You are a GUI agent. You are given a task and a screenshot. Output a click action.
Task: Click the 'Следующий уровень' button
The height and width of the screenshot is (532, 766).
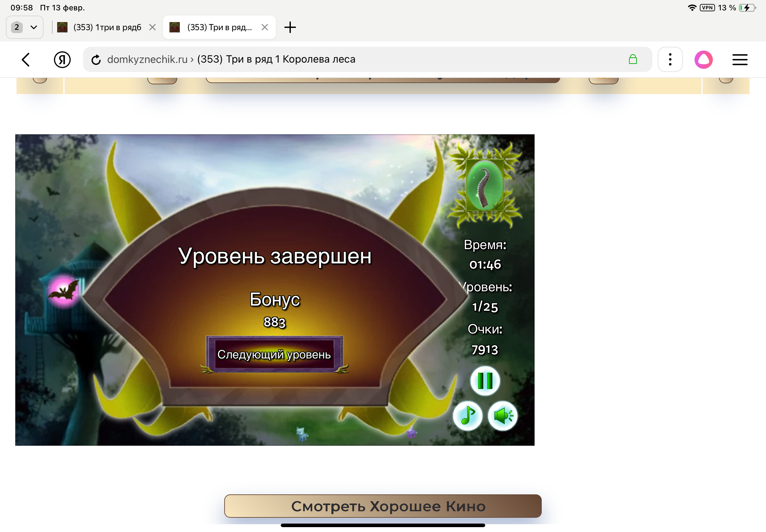274,354
